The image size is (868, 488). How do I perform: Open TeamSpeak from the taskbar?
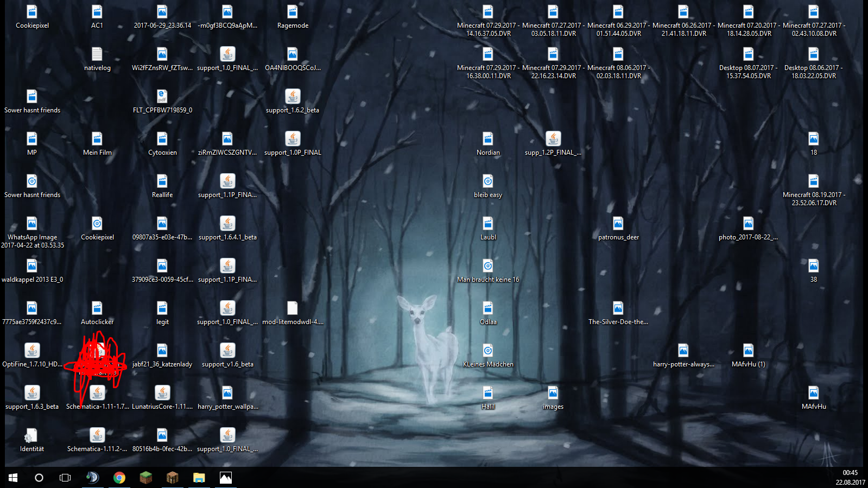click(93, 478)
